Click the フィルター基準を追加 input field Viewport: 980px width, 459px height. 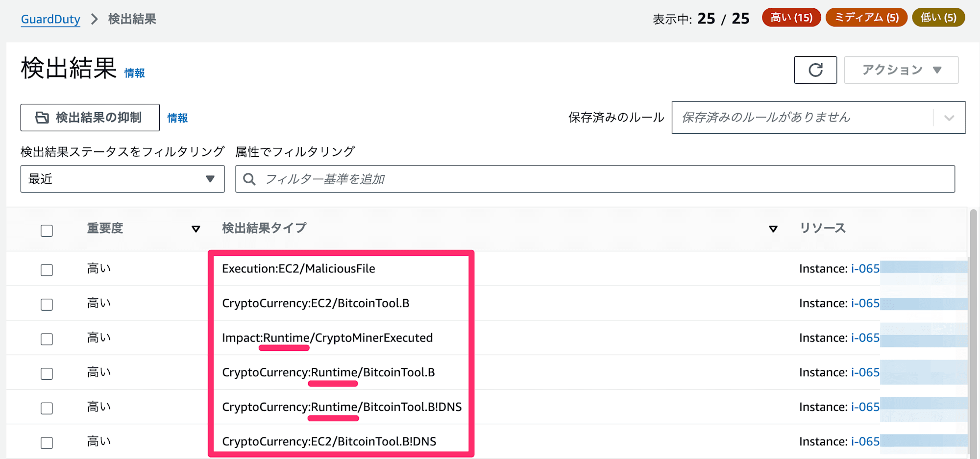595,179
